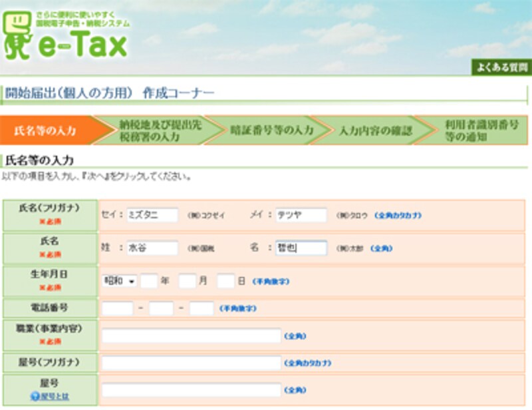The height and width of the screenshot is (410, 532).
Task: Select the 氏名等の入力 step tab
Action: click(x=45, y=130)
